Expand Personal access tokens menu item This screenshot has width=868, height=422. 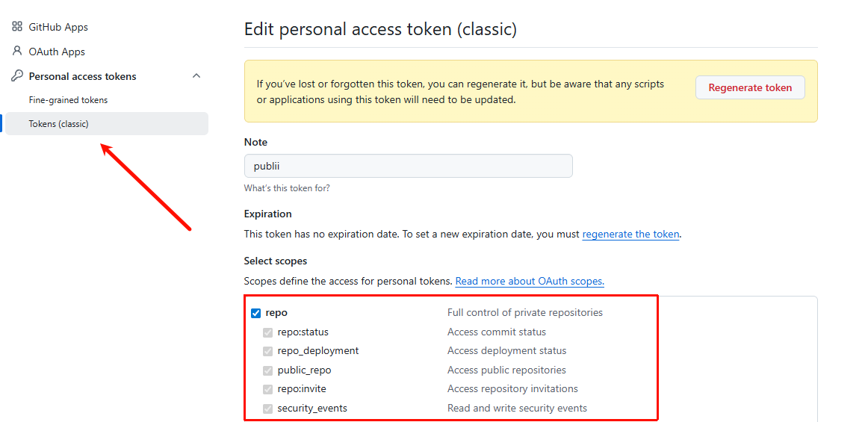82,76
